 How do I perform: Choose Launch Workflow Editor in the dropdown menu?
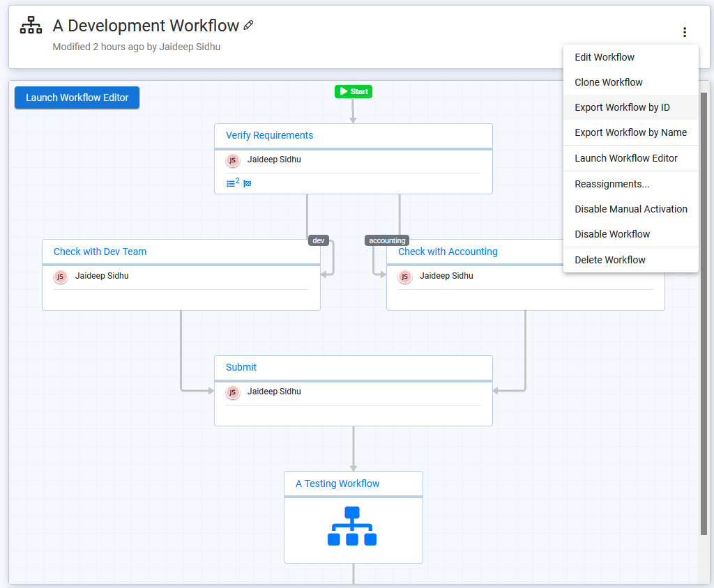[x=630, y=158]
